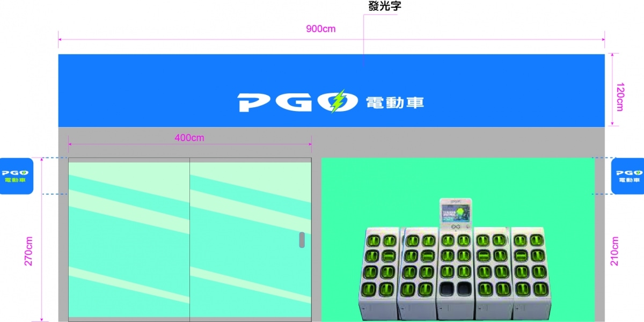Image resolution: width=644 pixels, height=322 pixels.
Task: Click the lightning bolt in the PGO logo
Action: coord(338,101)
